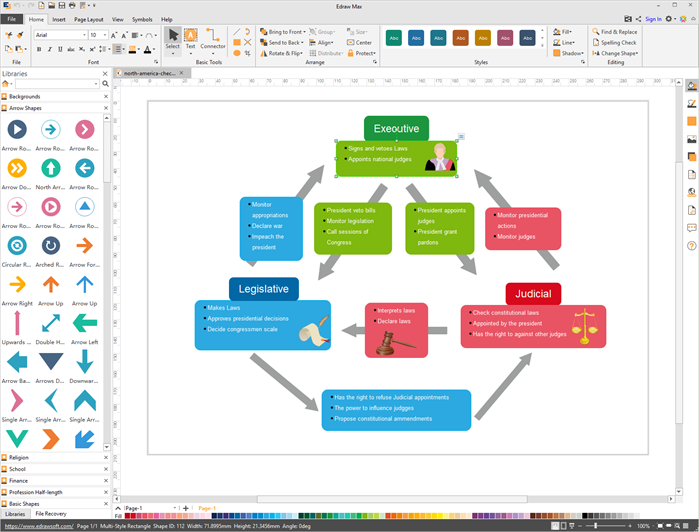Click the Circular arrow shape in library
Viewport: 699px width, 532px height.
tap(17, 246)
